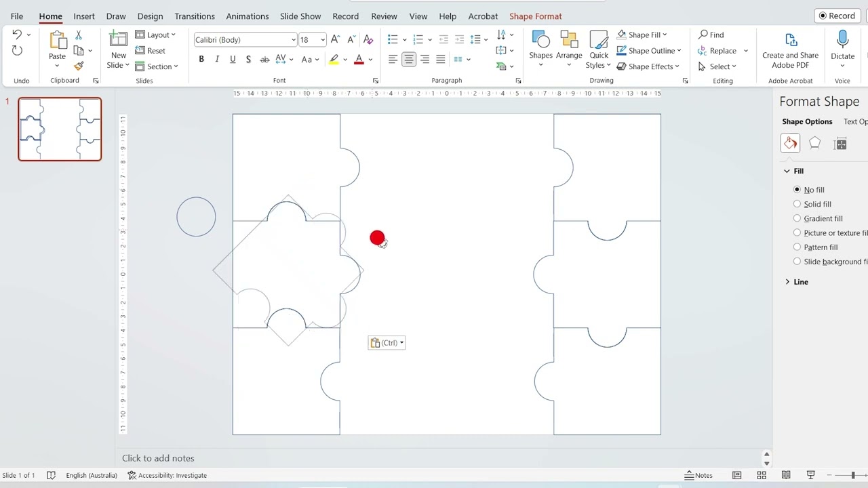This screenshot has width=868, height=488.
Task: Click the Undo arrow icon
Action: pyautogui.click(x=17, y=35)
